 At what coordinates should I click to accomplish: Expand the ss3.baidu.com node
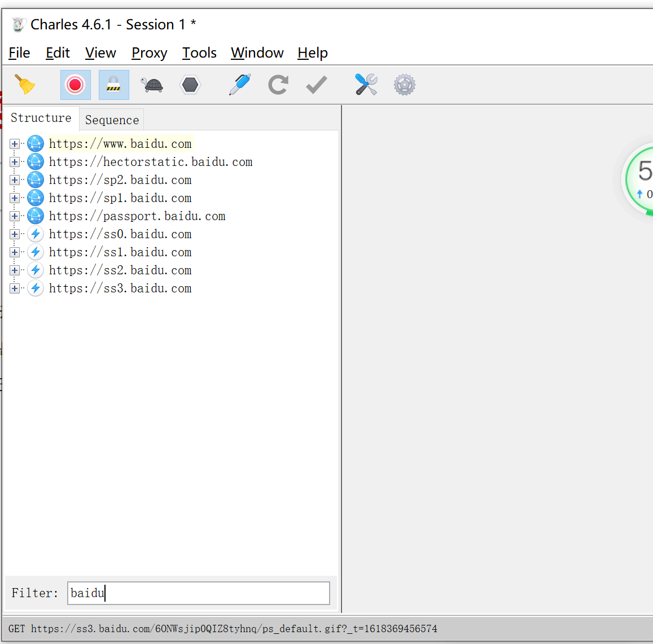(x=15, y=288)
